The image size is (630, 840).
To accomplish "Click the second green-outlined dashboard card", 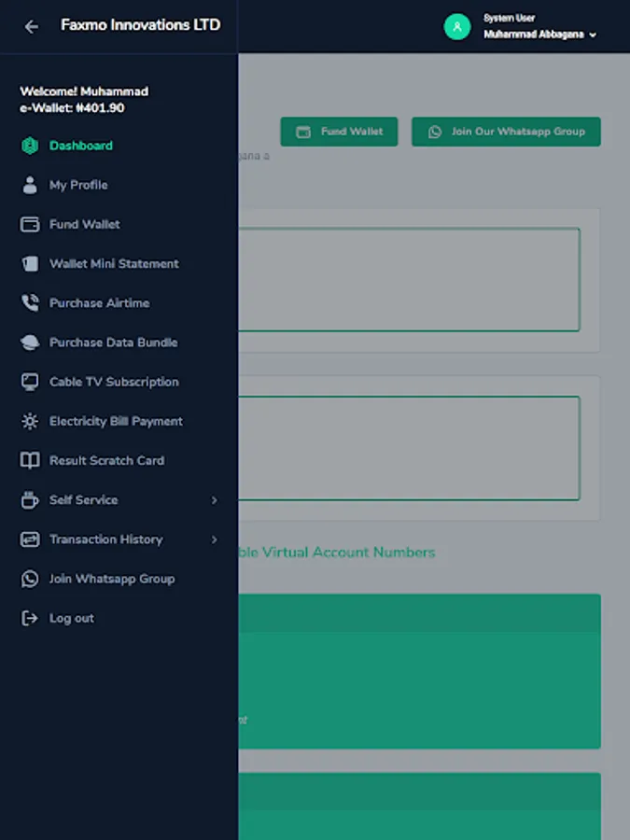I will coord(410,448).
